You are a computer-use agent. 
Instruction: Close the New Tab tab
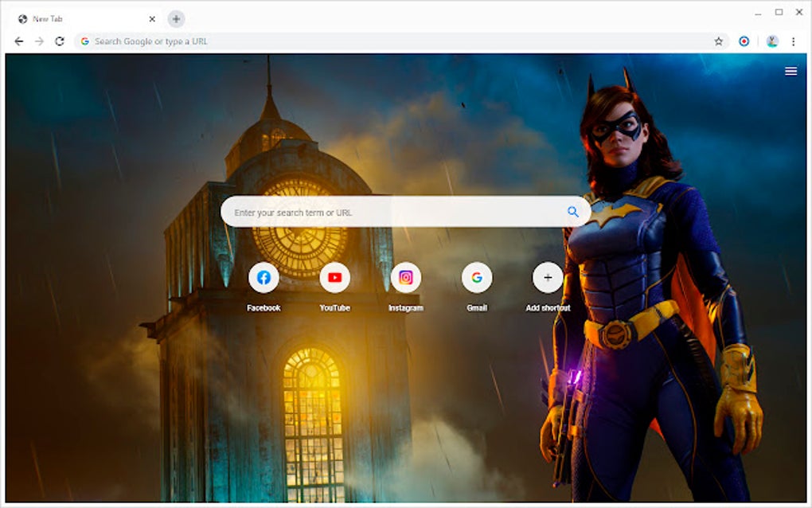click(x=152, y=19)
